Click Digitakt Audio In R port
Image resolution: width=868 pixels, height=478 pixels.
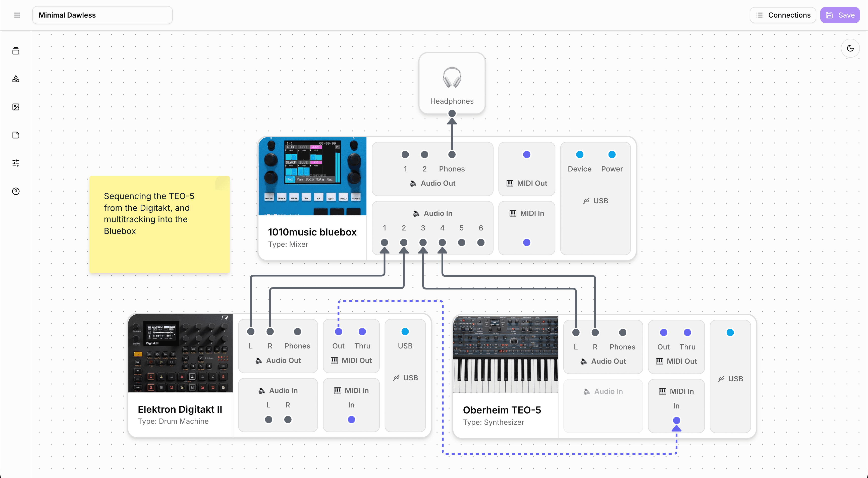point(288,420)
